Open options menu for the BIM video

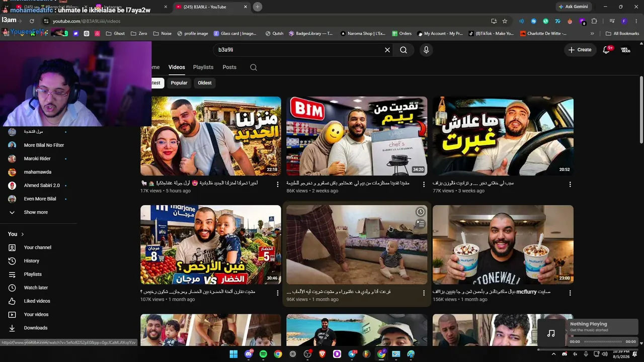(x=424, y=185)
